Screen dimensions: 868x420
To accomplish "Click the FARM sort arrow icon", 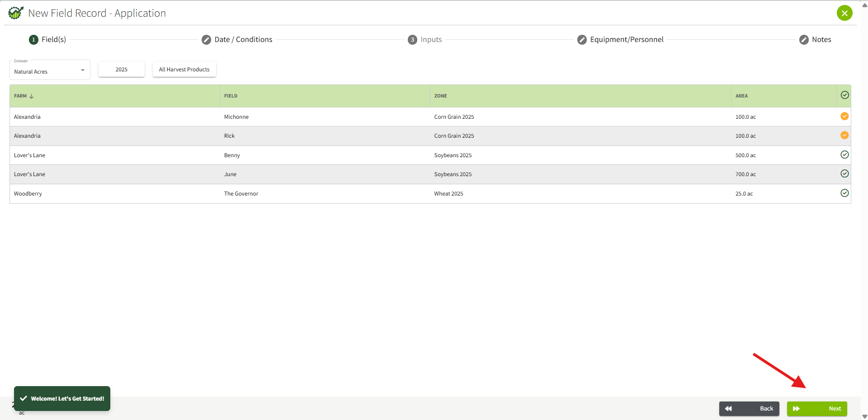I will pos(32,96).
